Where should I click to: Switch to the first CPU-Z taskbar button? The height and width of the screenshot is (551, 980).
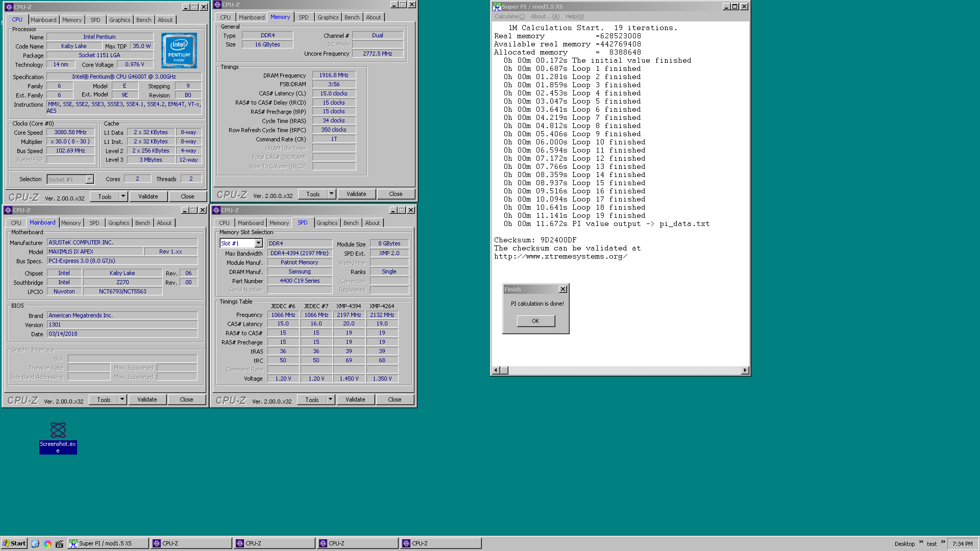click(191, 543)
